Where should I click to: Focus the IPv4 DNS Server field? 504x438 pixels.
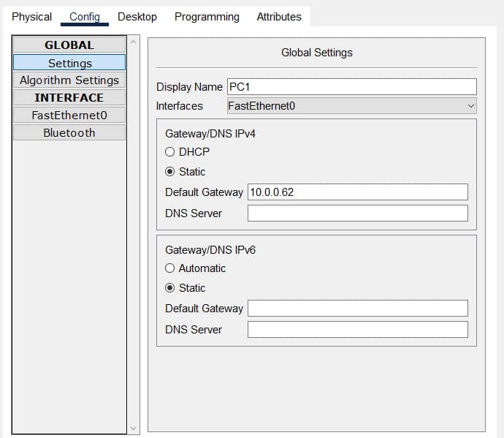[357, 214]
